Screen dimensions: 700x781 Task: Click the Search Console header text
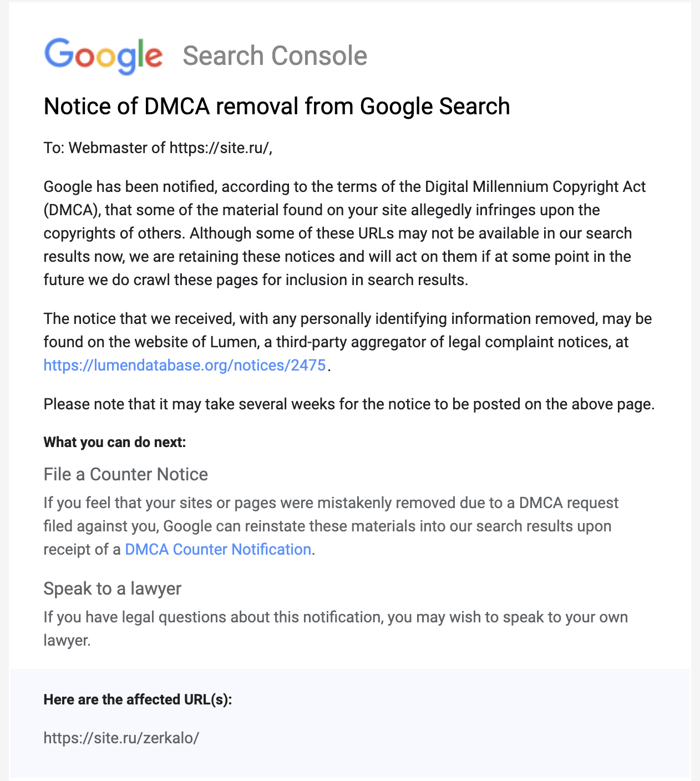pyautogui.click(x=275, y=56)
